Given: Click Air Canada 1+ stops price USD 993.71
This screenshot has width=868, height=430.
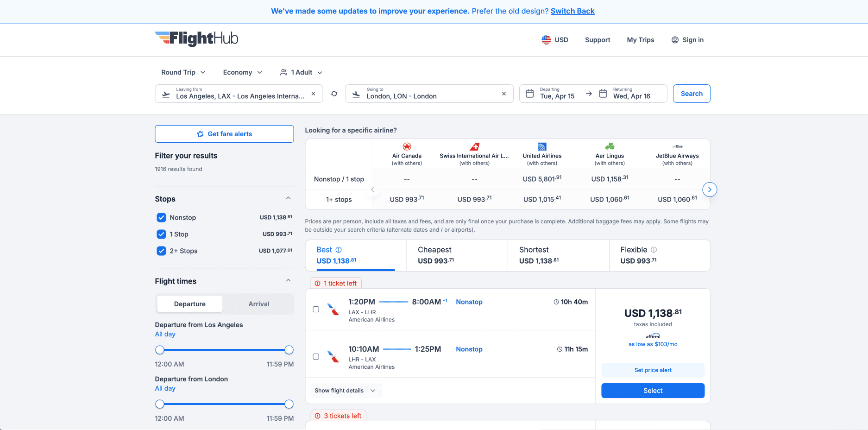Looking at the screenshot, I should pyautogui.click(x=407, y=199).
